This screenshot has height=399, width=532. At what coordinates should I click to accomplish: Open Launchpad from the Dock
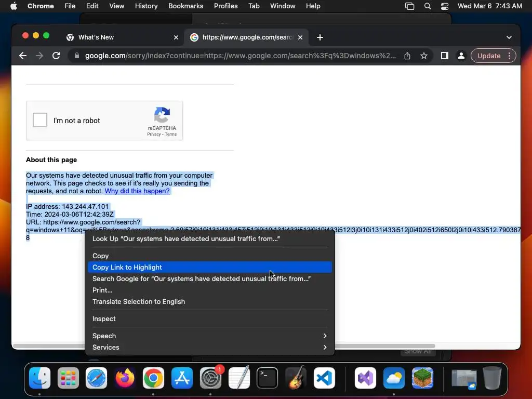point(68,378)
